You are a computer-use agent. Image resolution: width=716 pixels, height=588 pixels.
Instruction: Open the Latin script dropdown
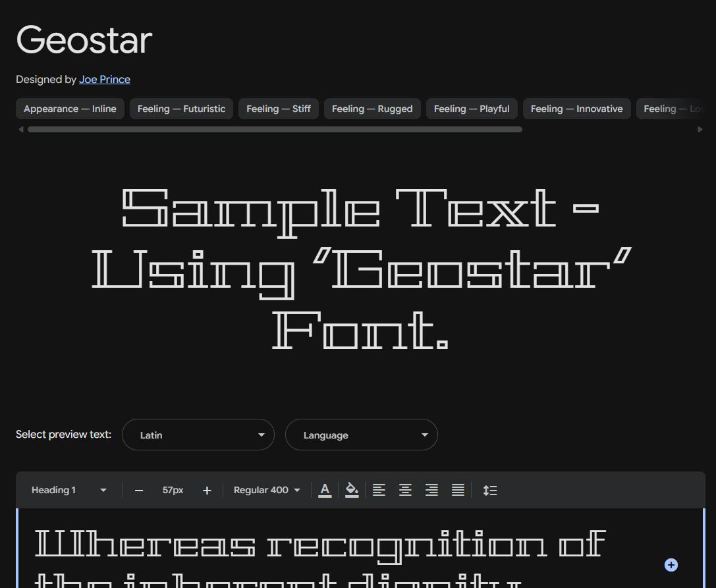point(198,435)
